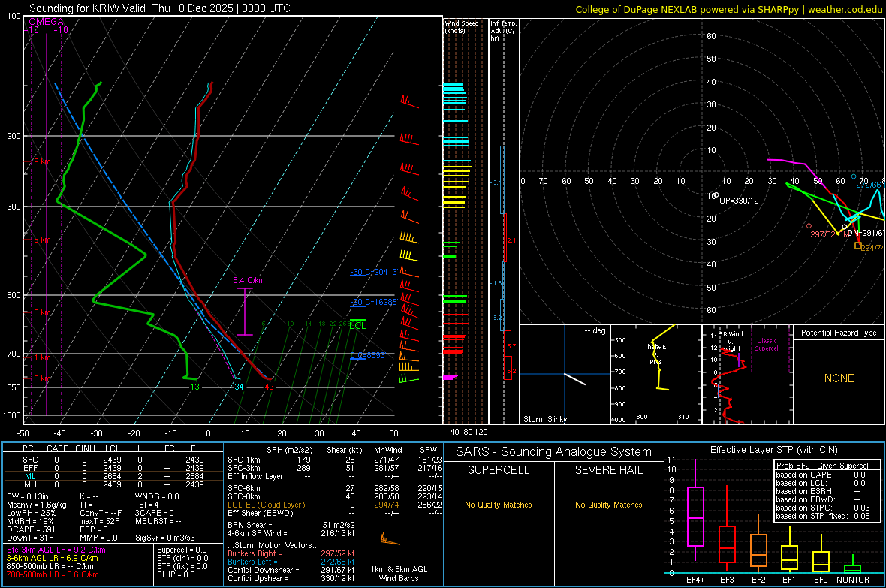
Task: Click the surface temperature value '49'
Action: pos(269,387)
